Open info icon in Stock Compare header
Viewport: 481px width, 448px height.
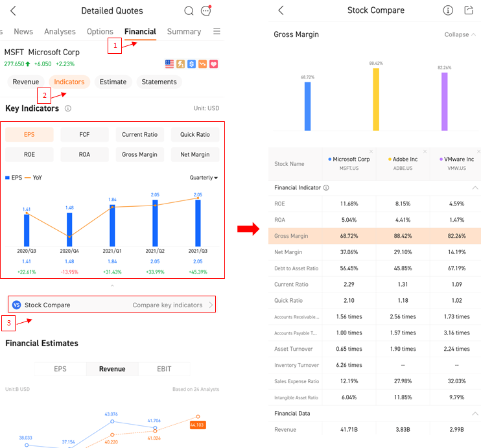pos(448,10)
